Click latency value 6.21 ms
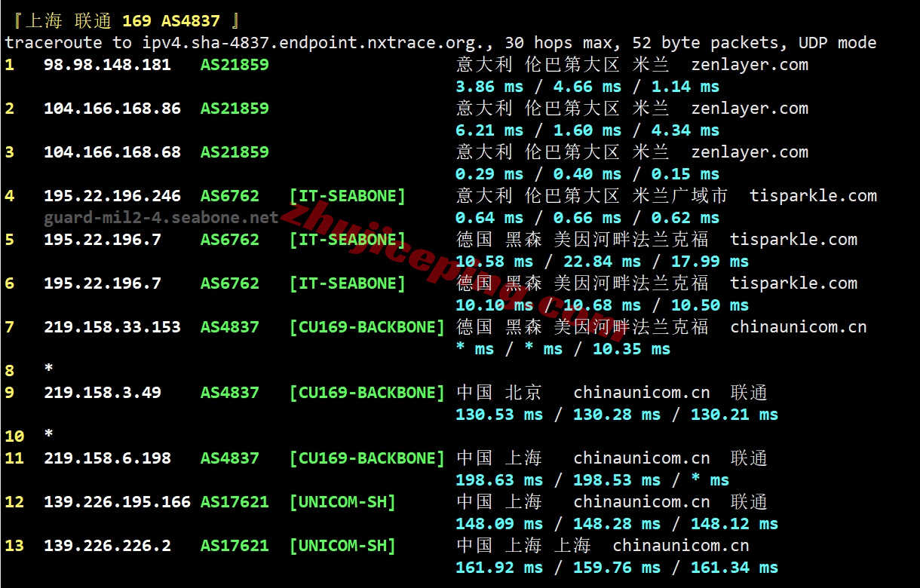This screenshot has width=920, height=588. pyautogui.click(x=489, y=130)
